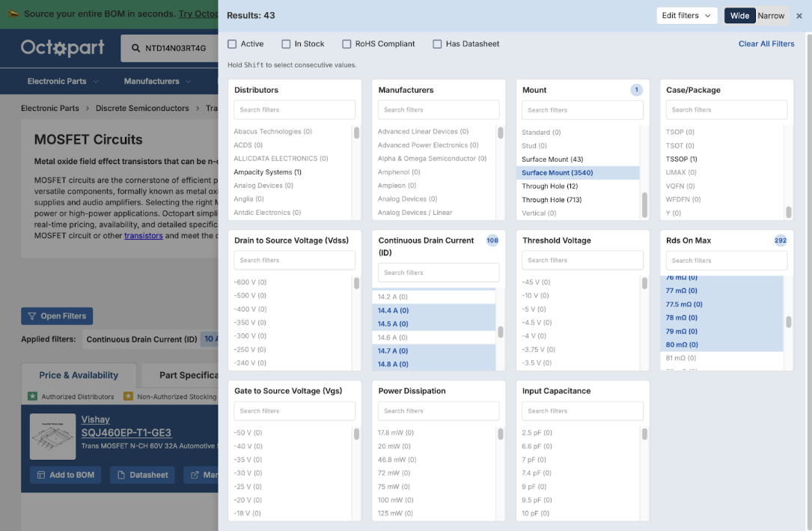Image resolution: width=812 pixels, height=531 pixels.
Task: Click the green Authorized Distributors star icon
Action: tap(32, 396)
